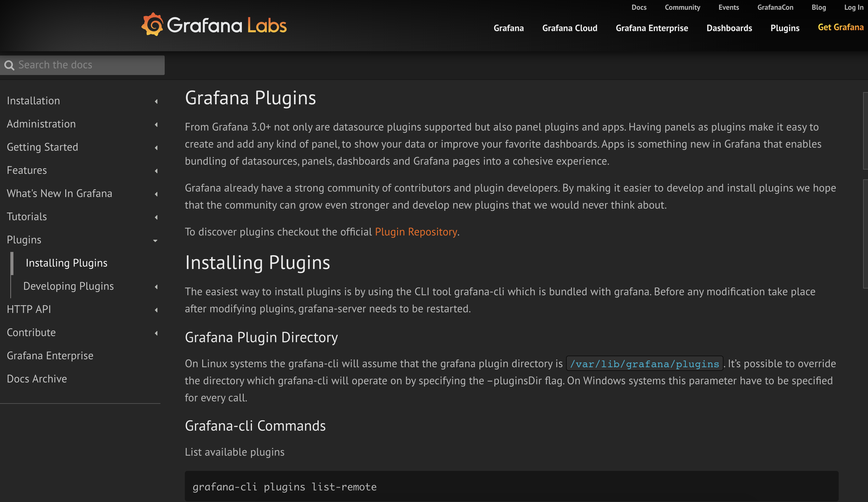Open the GrafanaCon top link
This screenshot has width=868, height=502.
775,7
